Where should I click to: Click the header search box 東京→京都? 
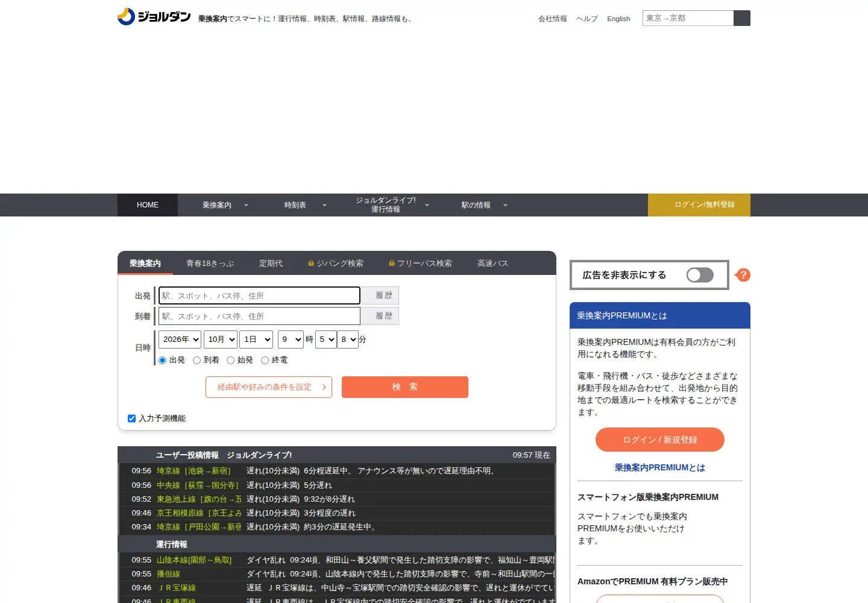688,18
